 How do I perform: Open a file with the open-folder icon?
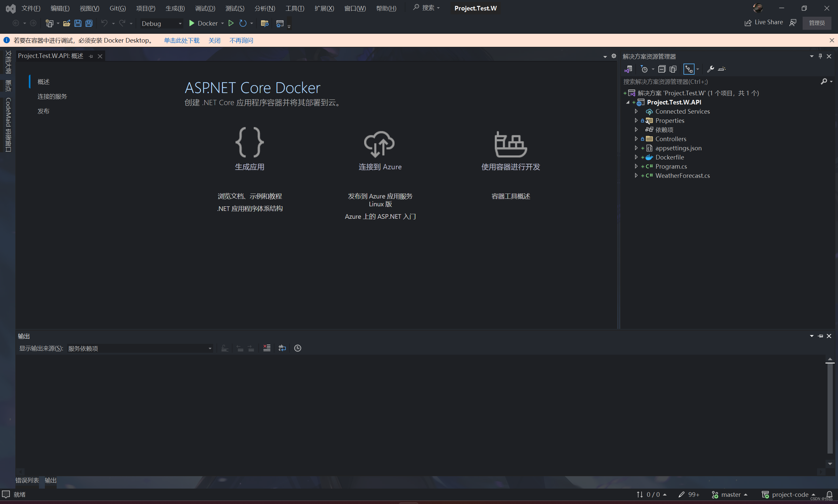pos(66,24)
